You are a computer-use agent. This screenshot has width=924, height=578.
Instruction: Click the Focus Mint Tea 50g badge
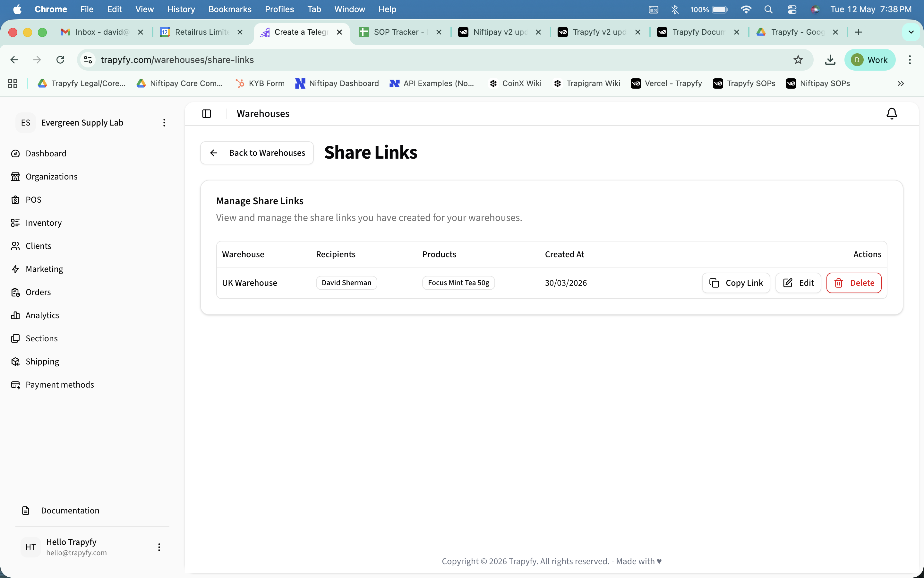[x=458, y=283]
